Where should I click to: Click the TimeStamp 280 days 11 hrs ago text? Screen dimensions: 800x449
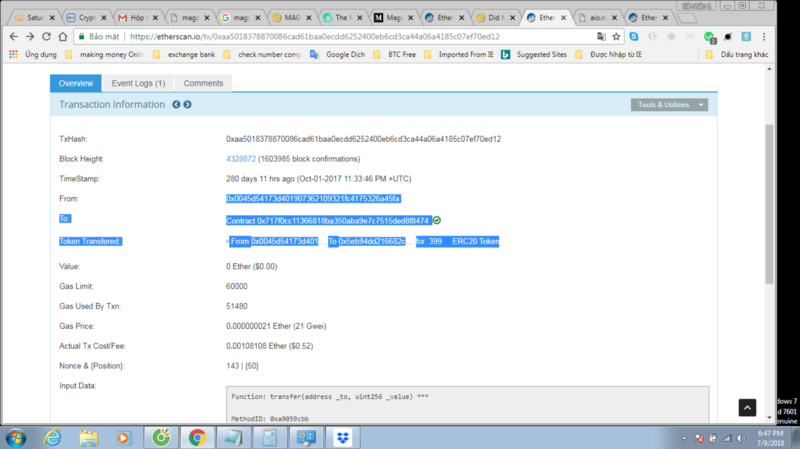[x=318, y=179]
